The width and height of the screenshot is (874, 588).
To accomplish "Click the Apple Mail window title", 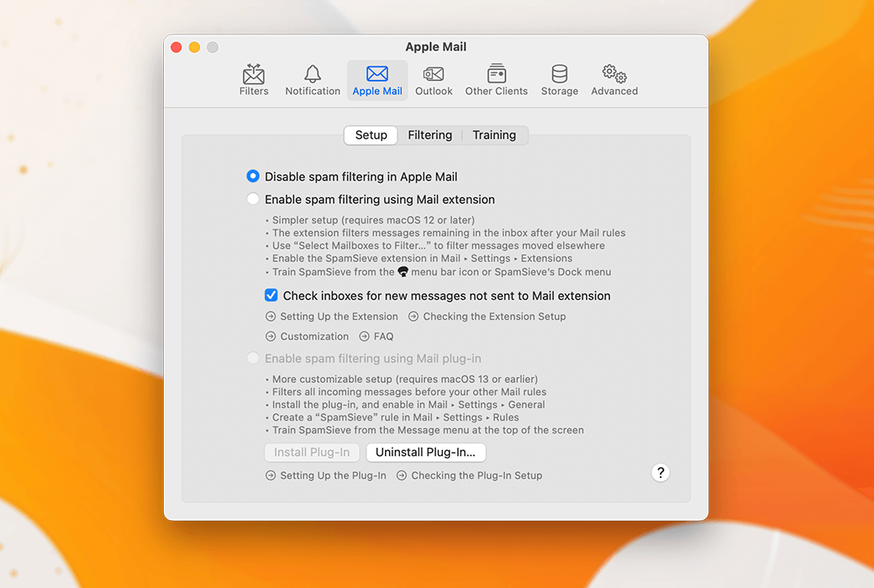I will (436, 47).
